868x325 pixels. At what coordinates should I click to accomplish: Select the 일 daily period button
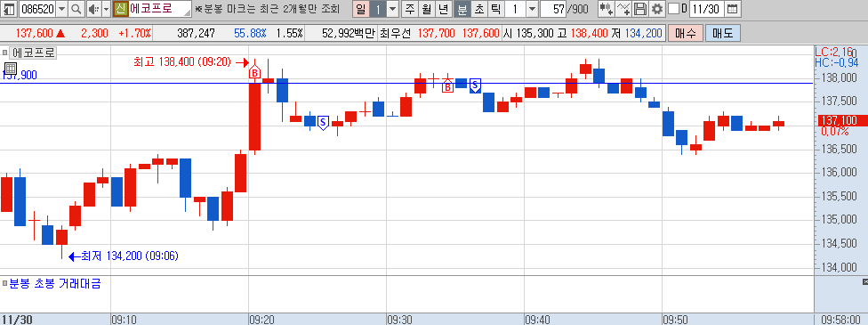coord(360,9)
